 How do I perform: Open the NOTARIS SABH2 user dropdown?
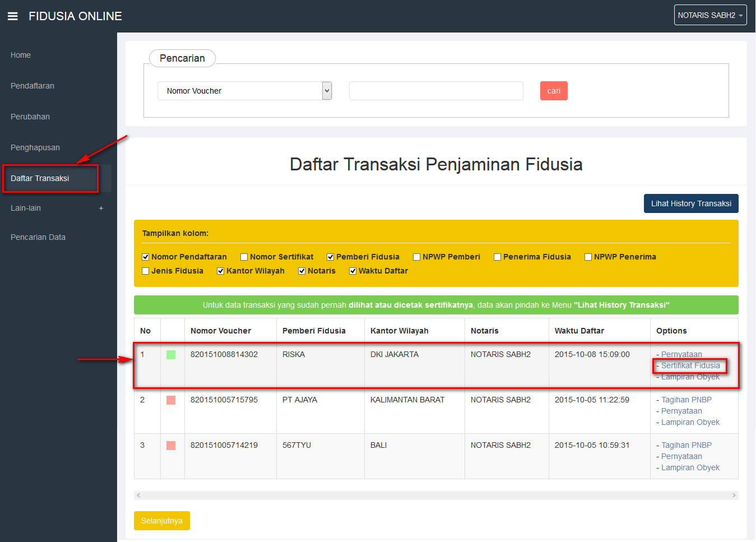tap(710, 16)
